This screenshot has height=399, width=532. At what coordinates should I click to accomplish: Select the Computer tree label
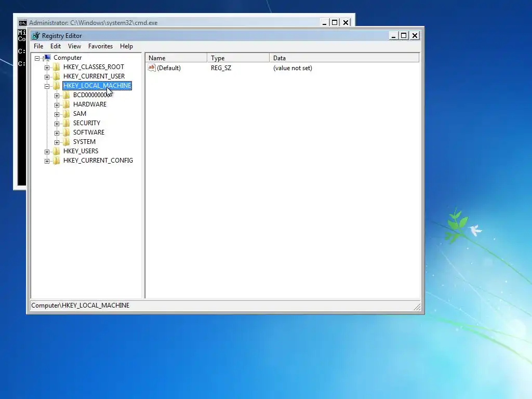pyautogui.click(x=68, y=58)
